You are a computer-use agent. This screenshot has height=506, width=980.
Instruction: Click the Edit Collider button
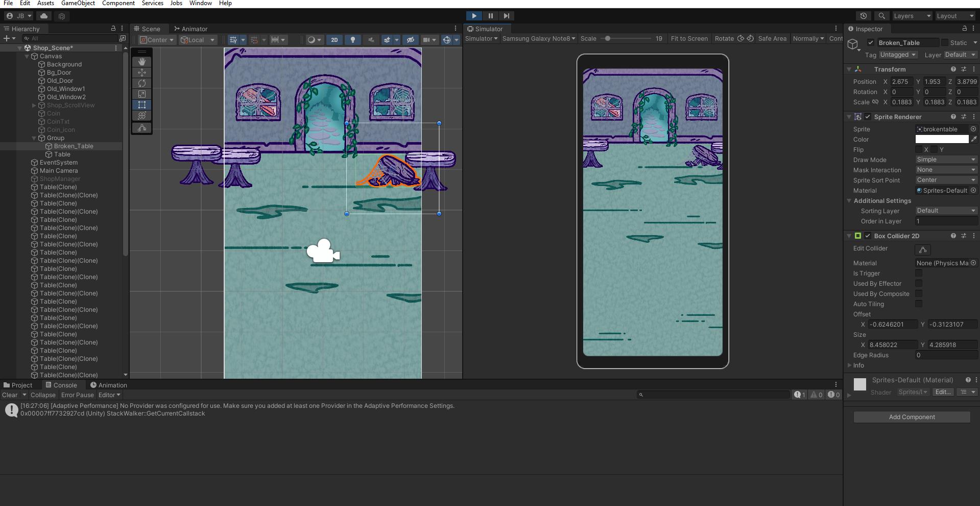(922, 249)
